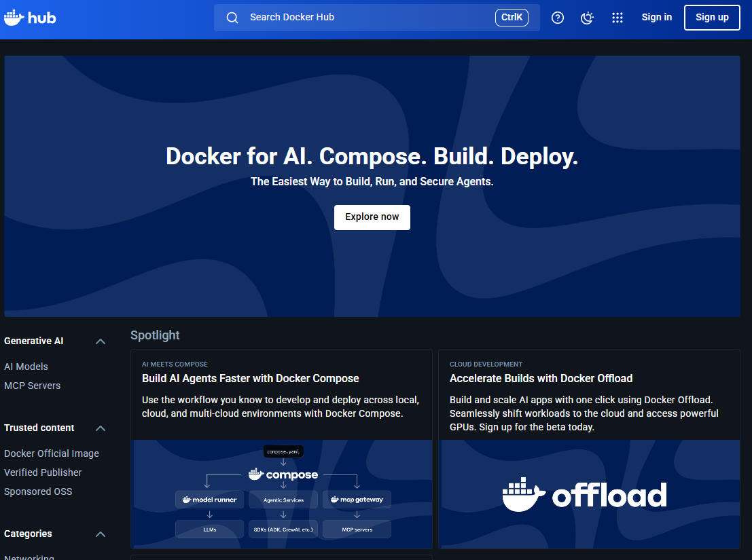Select AI Models in the sidebar
Viewport: 752px width, 560px height.
[26, 367]
